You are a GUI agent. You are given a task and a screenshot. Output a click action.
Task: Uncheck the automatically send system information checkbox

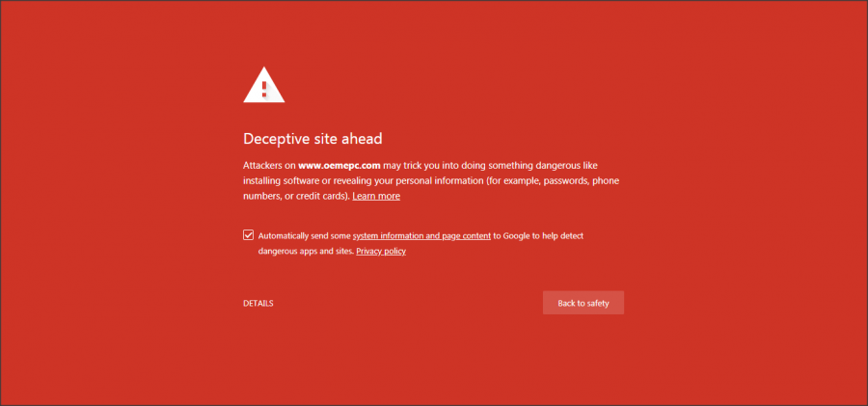(x=249, y=235)
